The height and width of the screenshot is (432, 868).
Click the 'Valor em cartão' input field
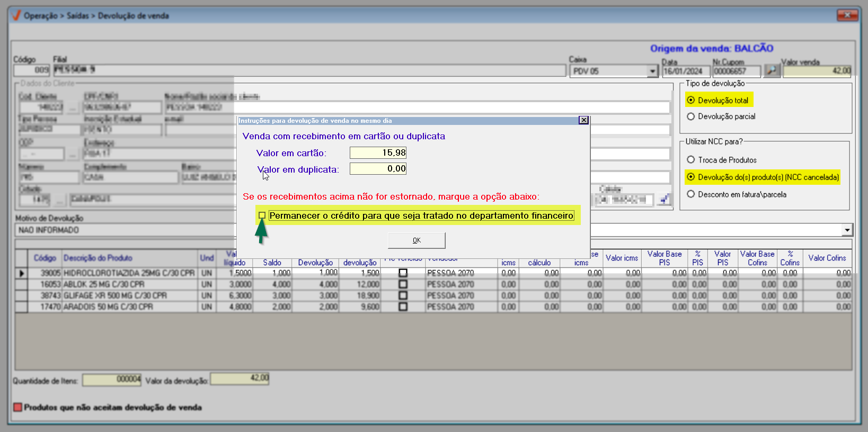pos(378,153)
